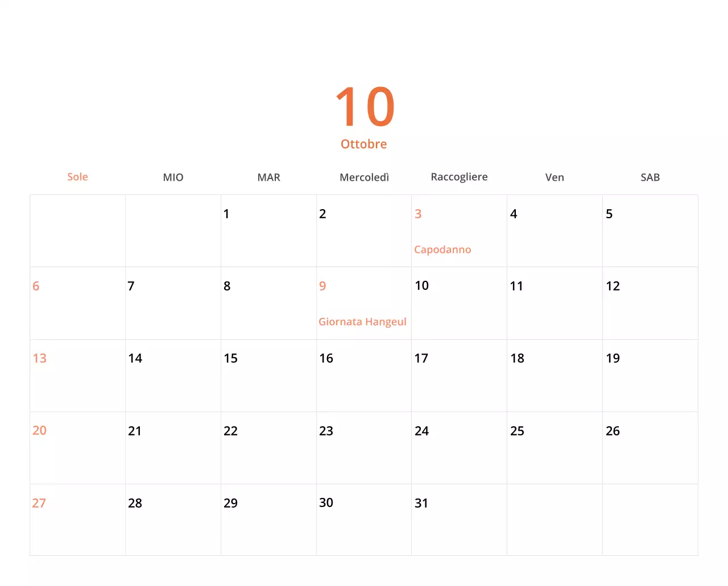
Task: Click the orange Sunday date 6
Action: pyautogui.click(x=36, y=286)
